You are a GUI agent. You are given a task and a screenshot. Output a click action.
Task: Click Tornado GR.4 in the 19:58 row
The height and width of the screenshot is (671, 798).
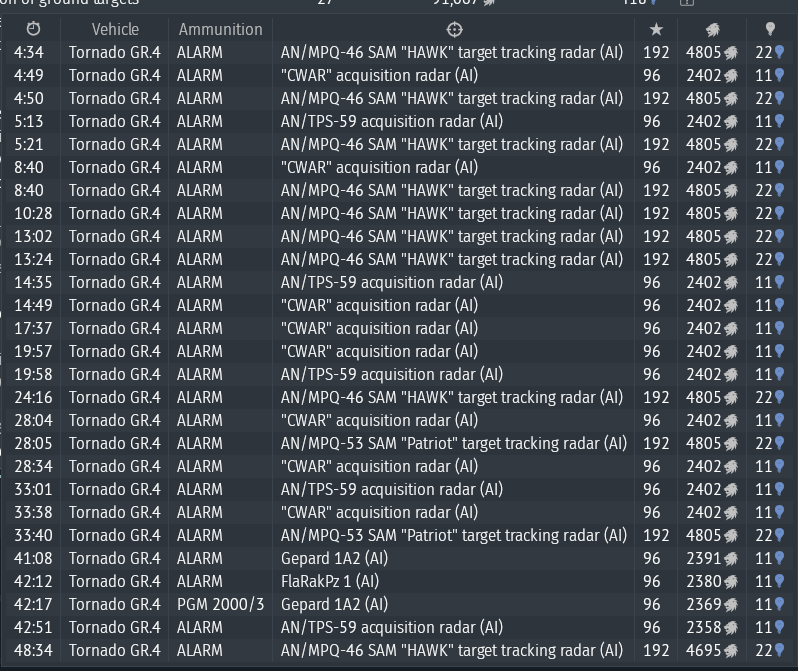coord(115,374)
